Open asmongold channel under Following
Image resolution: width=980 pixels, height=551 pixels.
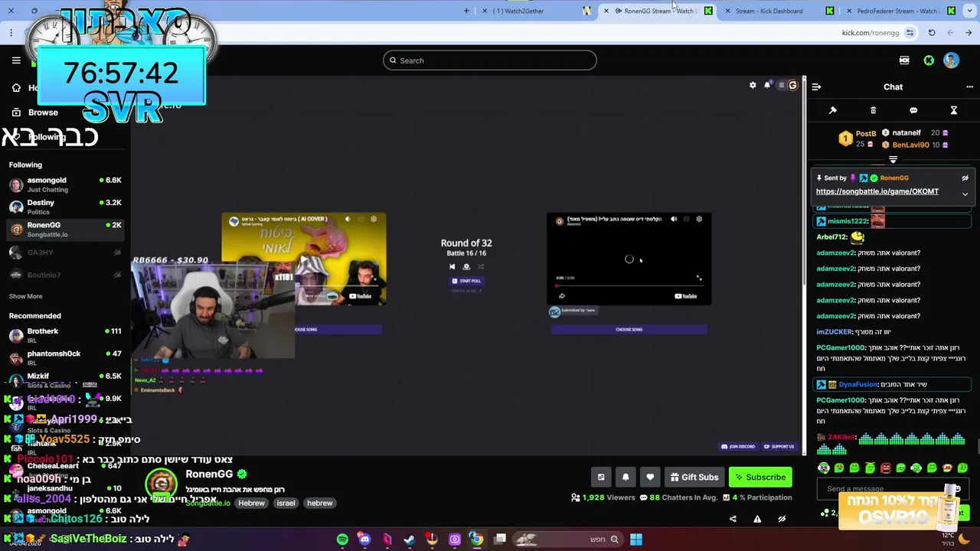coord(65,184)
